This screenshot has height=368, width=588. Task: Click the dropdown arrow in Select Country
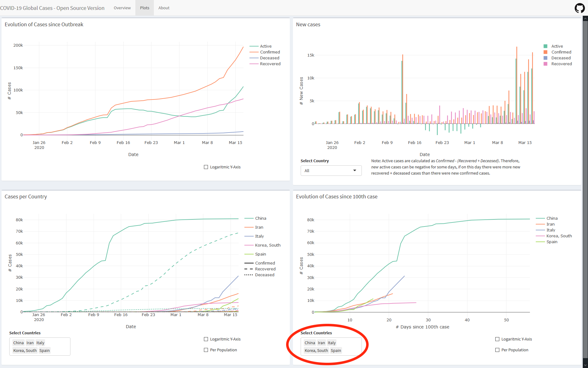point(355,171)
